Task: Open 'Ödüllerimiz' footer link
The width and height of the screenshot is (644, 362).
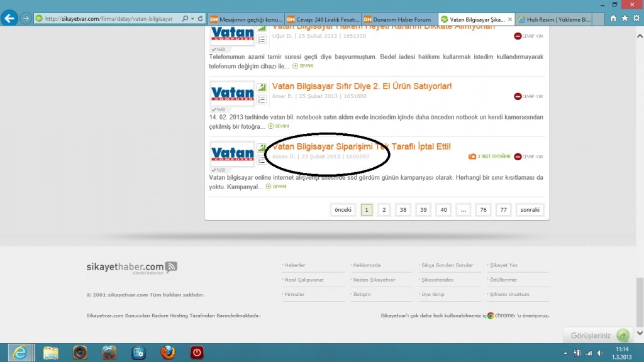Action: pos(503,280)
